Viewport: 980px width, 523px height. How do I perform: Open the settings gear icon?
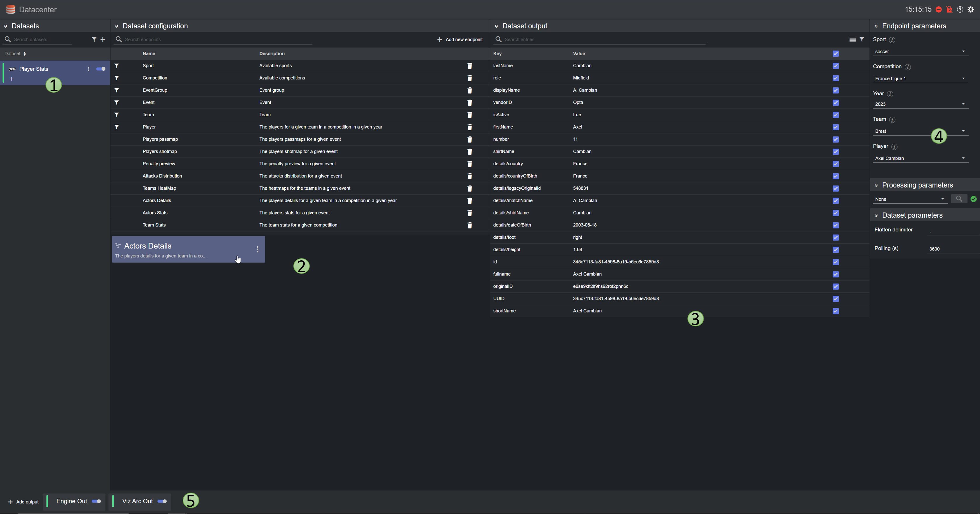pos(970,10)
